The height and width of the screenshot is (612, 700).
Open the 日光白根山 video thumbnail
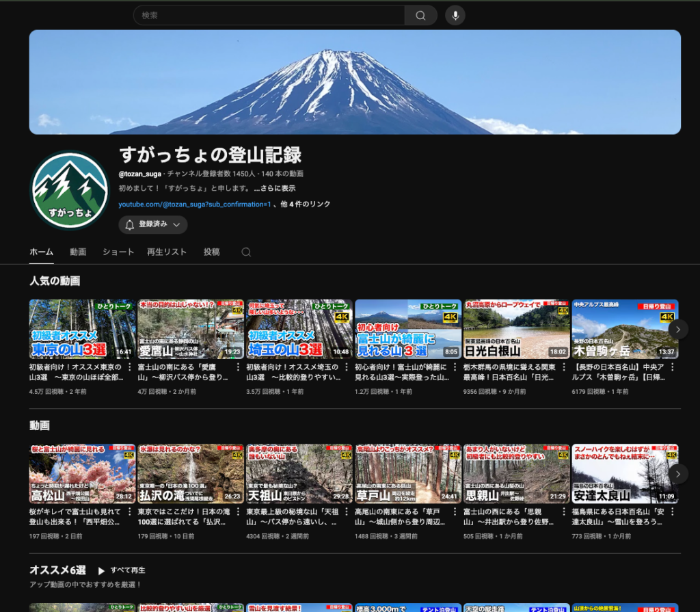517,329
